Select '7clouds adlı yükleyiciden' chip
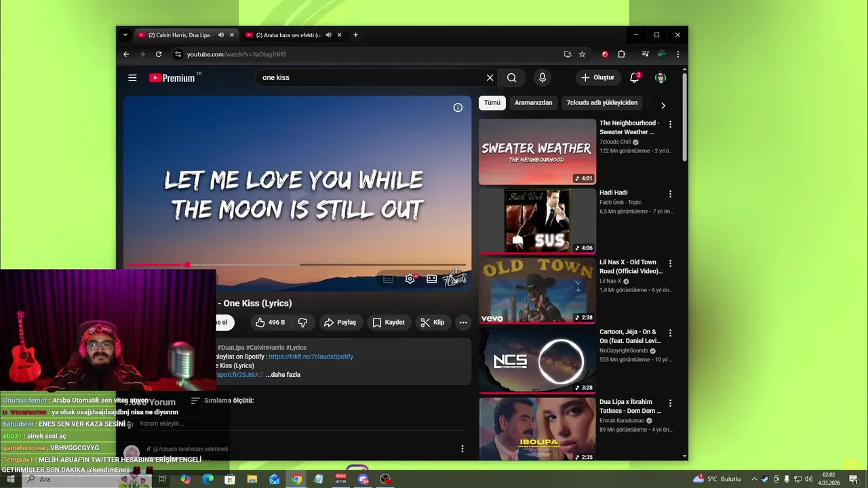Viewport: 868px width, 488px height. pyautogui.click(x=602, y=103)
